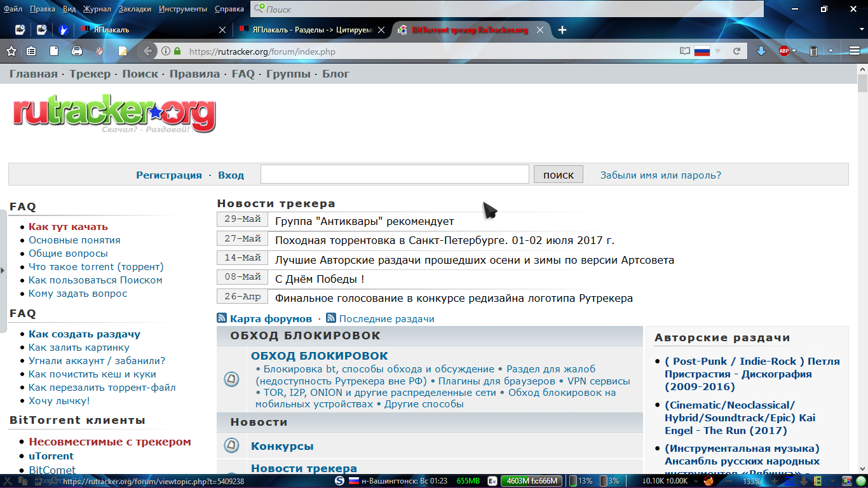868x488 pixels.
Task: Open Несовместимые с трекером link
Action: click(x=110, y=442)
